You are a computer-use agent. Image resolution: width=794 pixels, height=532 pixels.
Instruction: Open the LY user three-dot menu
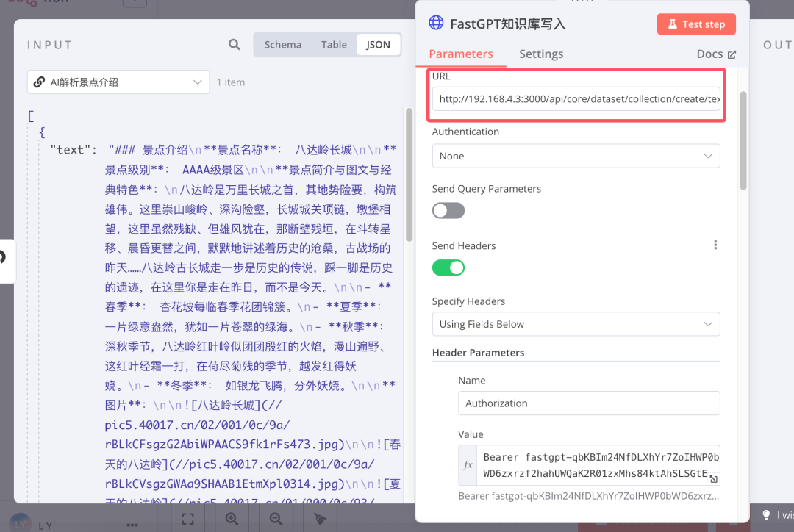132,525
